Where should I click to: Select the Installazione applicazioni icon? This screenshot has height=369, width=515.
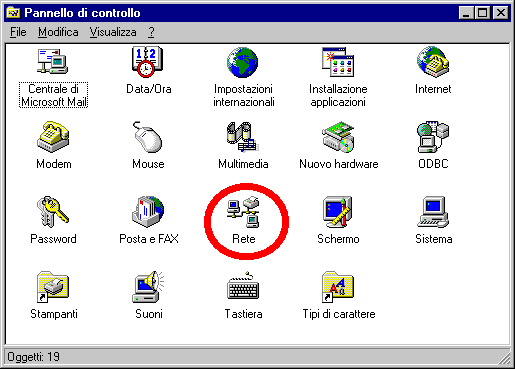pos(338,62)
